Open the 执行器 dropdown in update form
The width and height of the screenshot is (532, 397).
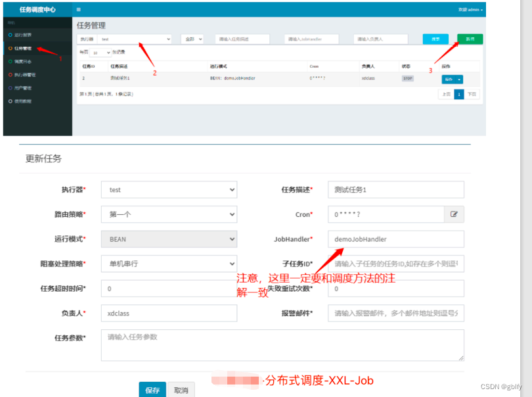(x=169, y=190)
